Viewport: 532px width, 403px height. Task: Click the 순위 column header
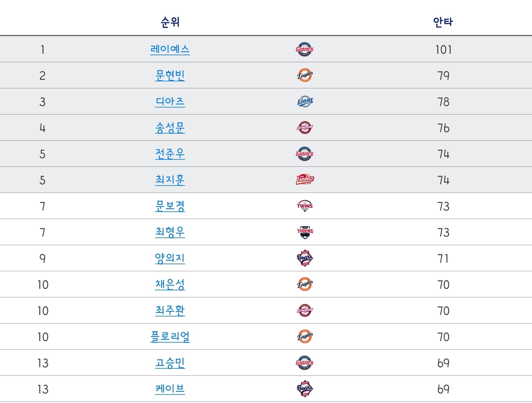[x=170, y=22]
